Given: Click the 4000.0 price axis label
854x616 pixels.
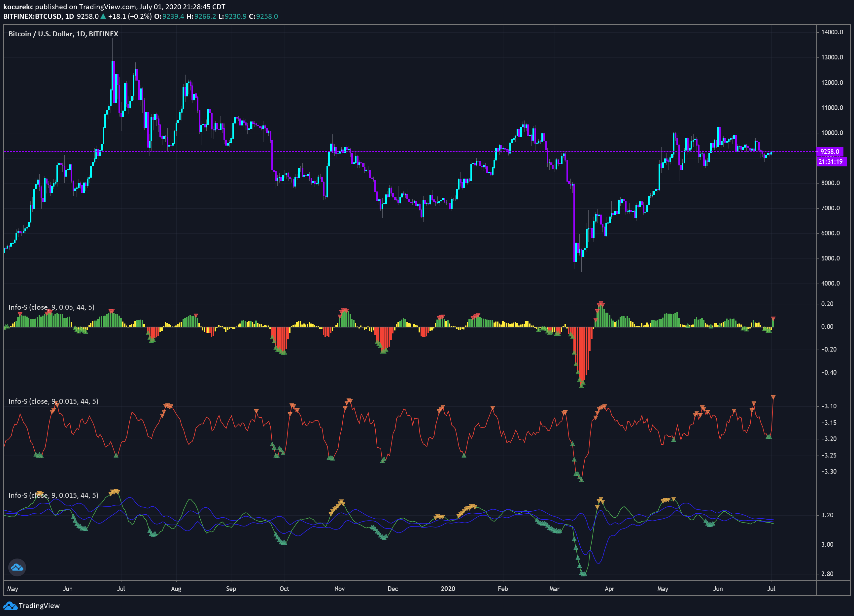Looking at the screenshot, I should pos(831,283).
